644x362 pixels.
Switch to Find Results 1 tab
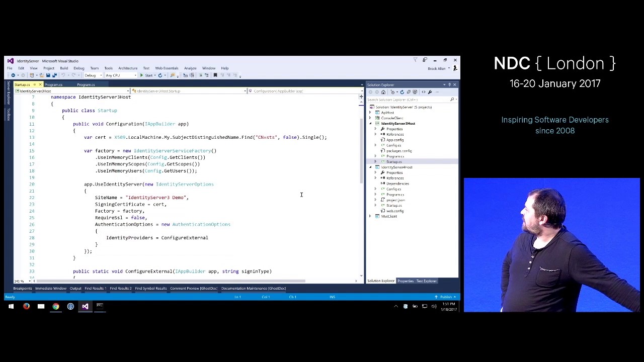pos(95,289)
